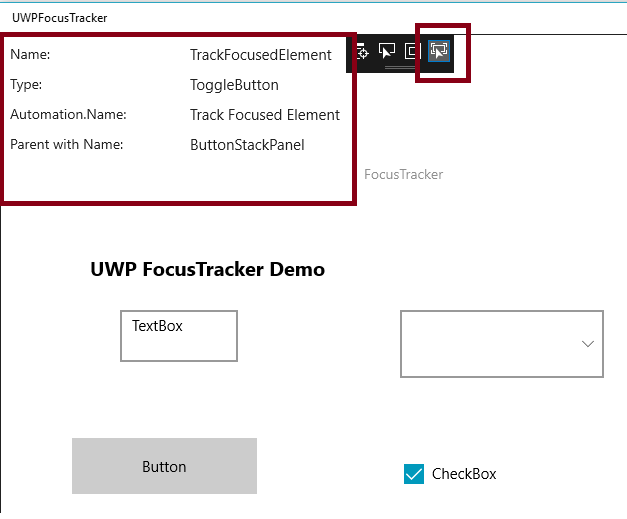The width and height of the screenshot is (627, 519).
Task: Click the Type: field label
Action: coord(26,85)
